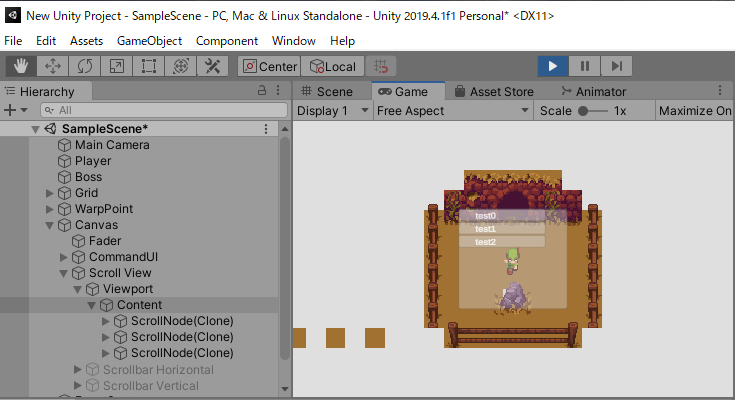Open the Help menu
This screenshot has height=400, width=735.
coord(343,41)
